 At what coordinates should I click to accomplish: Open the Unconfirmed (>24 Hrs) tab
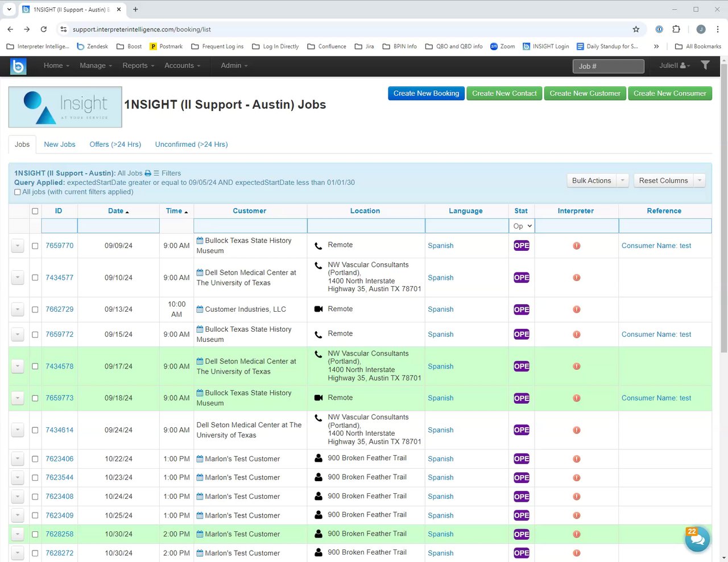click(192, 144)
